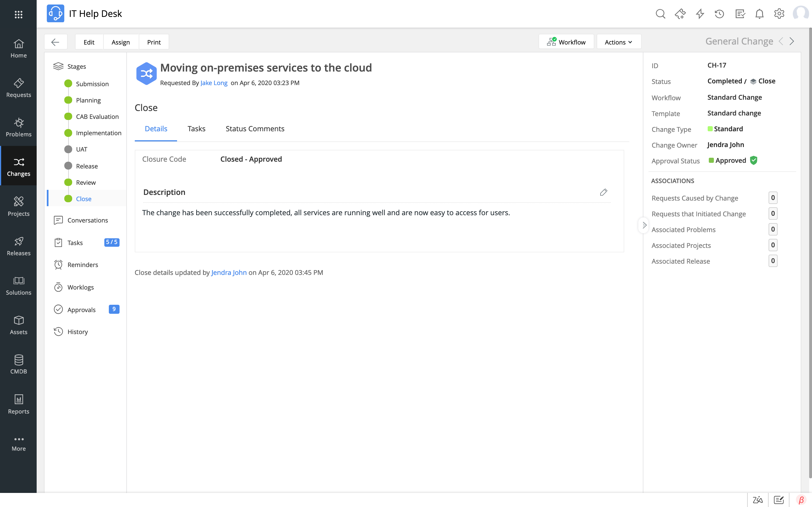
Task: Open the Changes section in sidebar
Action: click(x=18, y=166)
